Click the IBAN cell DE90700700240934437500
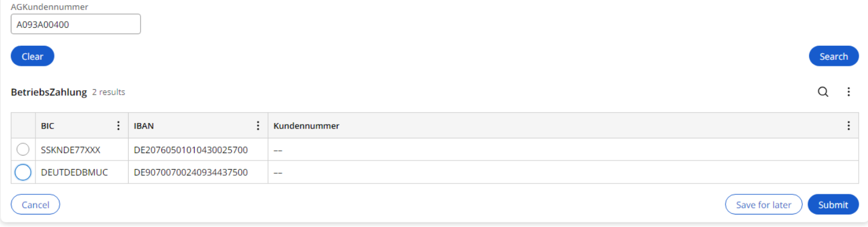868x227 pixels. point(191,173)
